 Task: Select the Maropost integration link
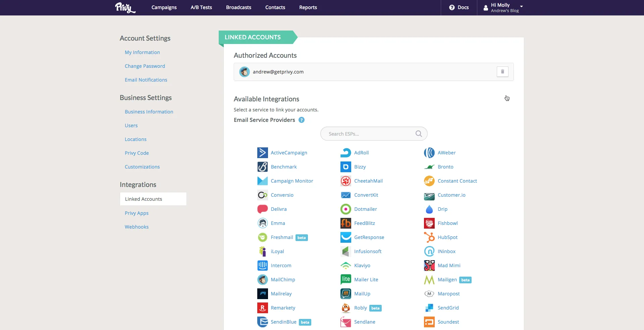[x=448, y=294]
